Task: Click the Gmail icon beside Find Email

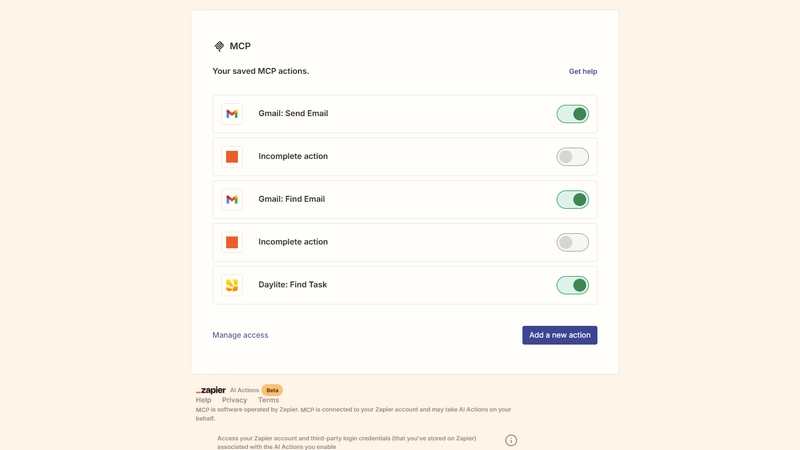Action: (x=232, y=199)
